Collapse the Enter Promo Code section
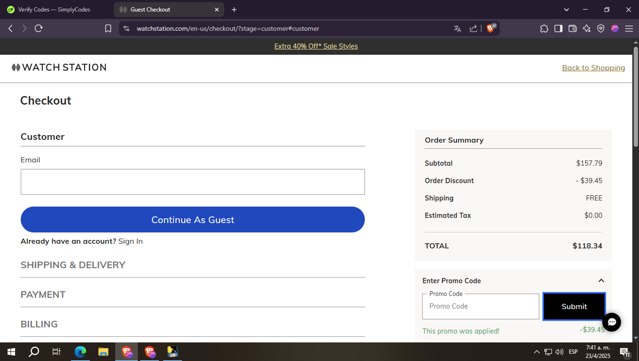This screenshot has width=639, height=361. tap(601, 280)
